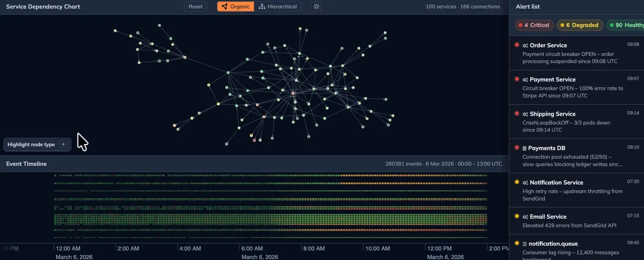
Task: Open the Order Service alert
Action: [x=577, y=53]
